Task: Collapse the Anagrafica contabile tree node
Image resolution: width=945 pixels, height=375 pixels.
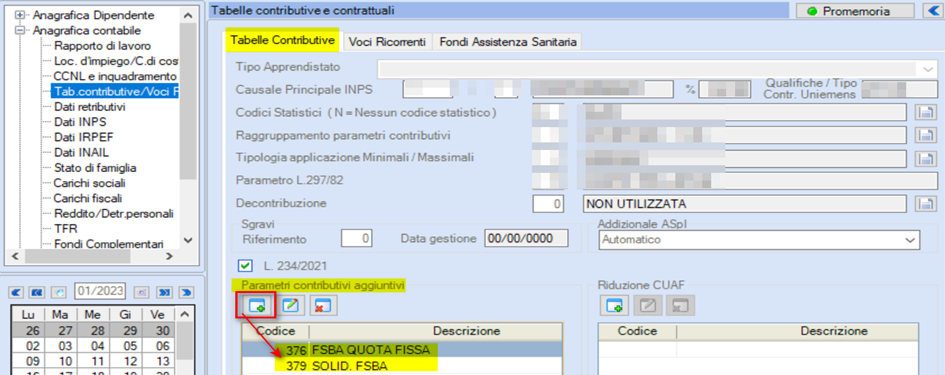Action: [x=19, y=30]
